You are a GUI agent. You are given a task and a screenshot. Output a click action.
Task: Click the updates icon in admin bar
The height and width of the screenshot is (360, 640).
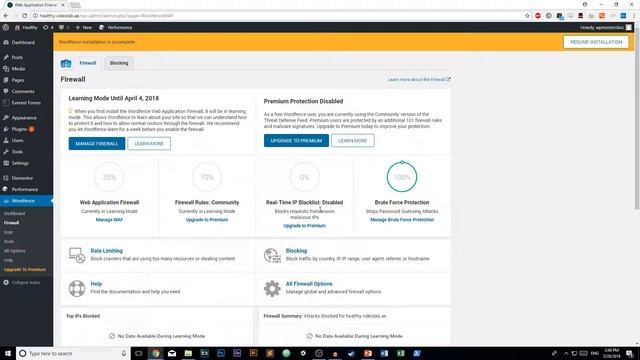pos(46,27)
